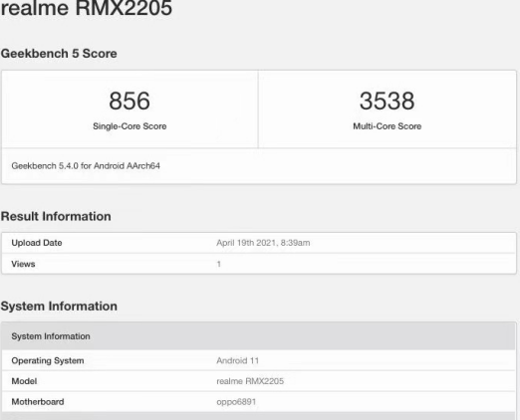
Task: Click the Geekbench 5.4.0 for Android AArch64 text
Action: coord(86,166)
